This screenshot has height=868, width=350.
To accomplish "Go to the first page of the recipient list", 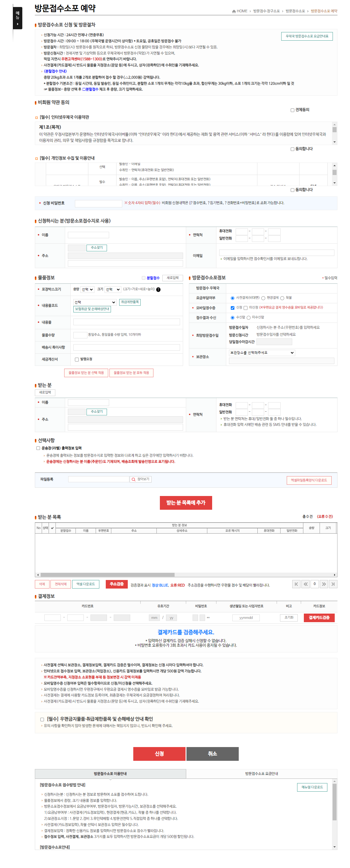I will (x=296, y=584).
